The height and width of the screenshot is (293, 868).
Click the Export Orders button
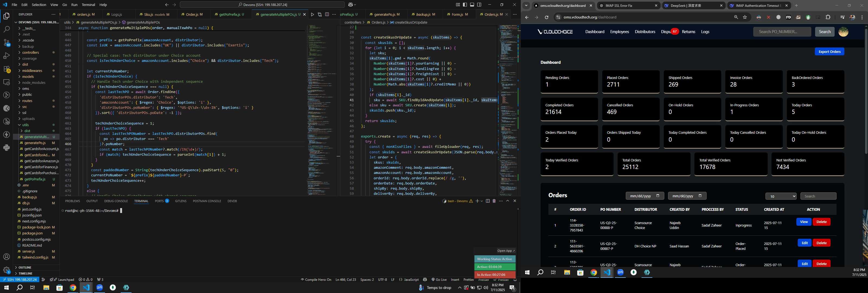pos(829,52)
